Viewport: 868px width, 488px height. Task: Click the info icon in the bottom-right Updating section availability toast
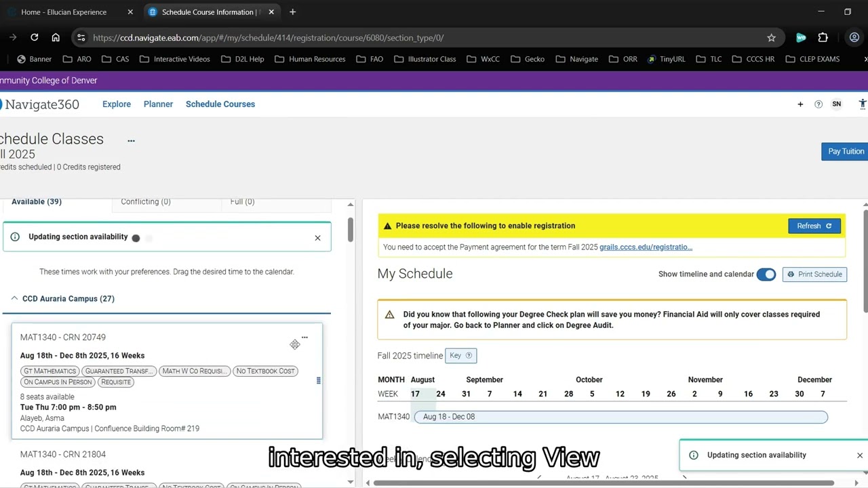coord(694,455)
